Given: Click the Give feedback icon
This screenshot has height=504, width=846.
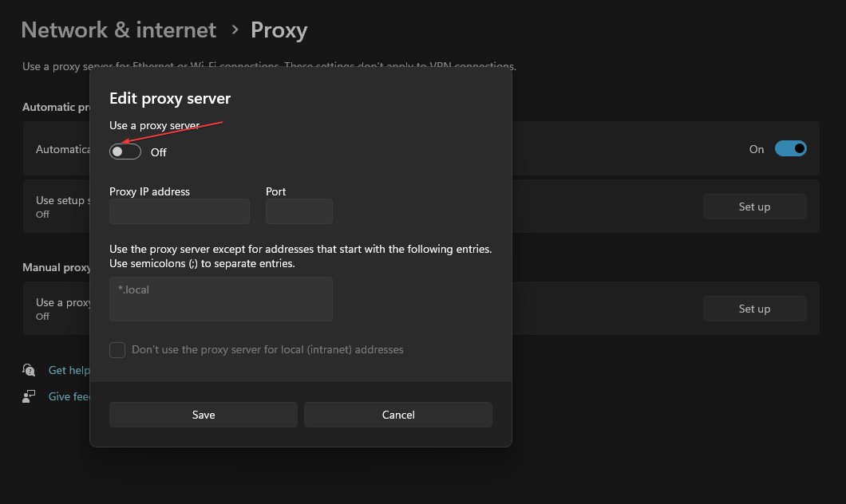Looking at the screenshot, I should pyautogui.click(x=30, y=396).
